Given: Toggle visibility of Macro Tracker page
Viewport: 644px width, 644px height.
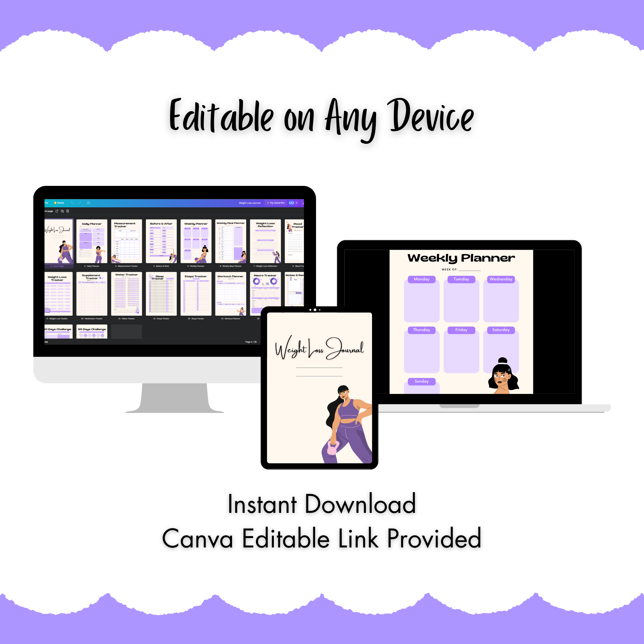Looking at the screenshot, I should pos(268,293).
